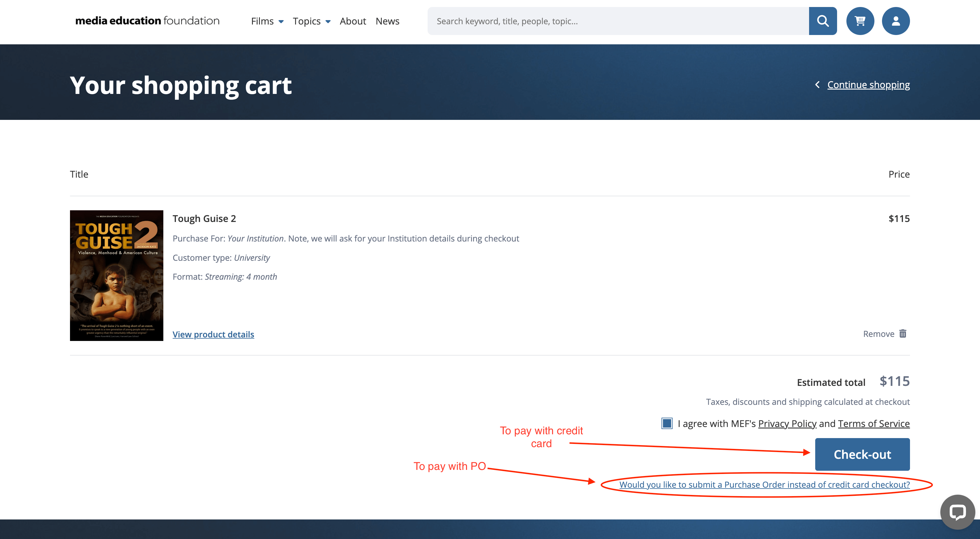This screenshot has height=539, width=980.
Task: Toggle the Privacy Policy agreement checkbox
Action: click(x=667, y=423)
